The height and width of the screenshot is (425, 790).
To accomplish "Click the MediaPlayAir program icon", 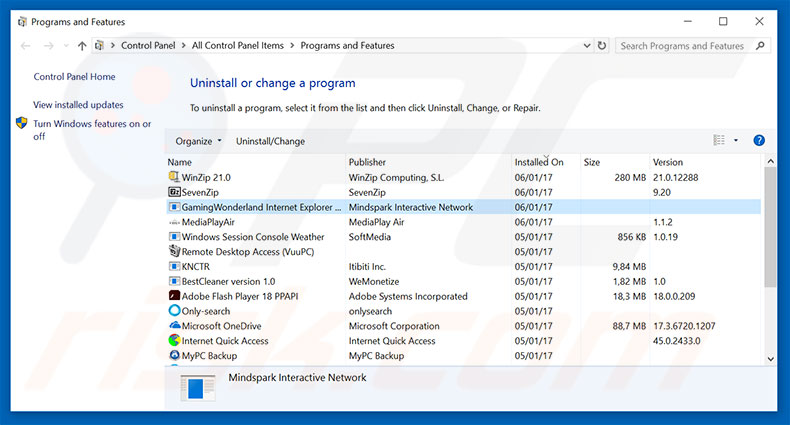I will (x=174, y=222).
